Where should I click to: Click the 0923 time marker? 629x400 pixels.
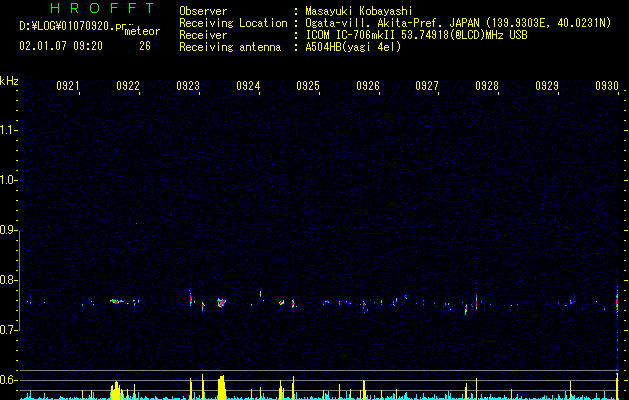tap(188, 85)
